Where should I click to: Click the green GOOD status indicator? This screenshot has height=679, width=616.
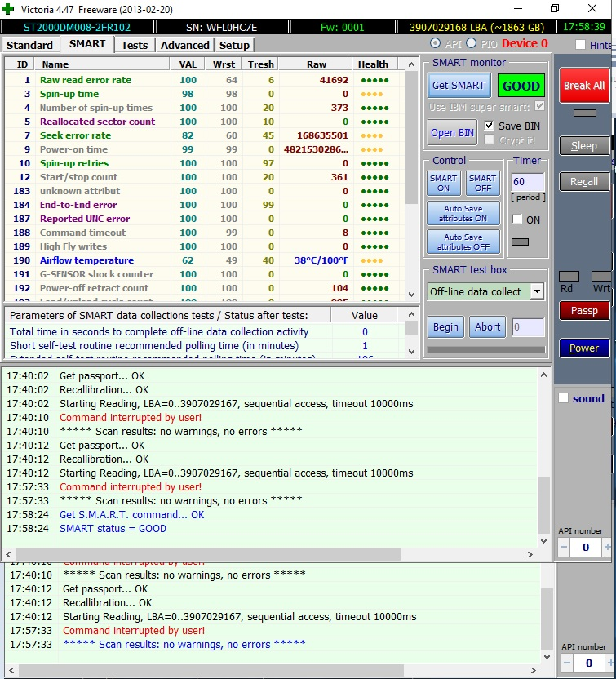point(521,86)
